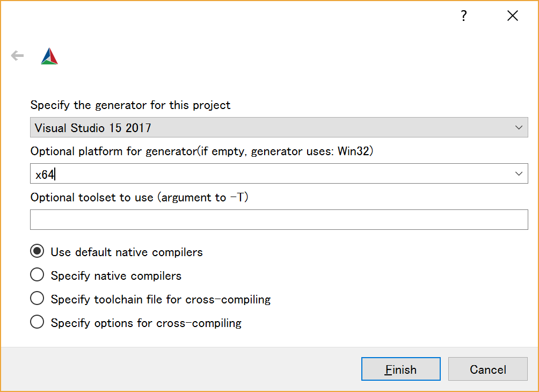539x392 pixels.
Task: Click the 'Optional platform for generator' label
Action: pos(201,151)
